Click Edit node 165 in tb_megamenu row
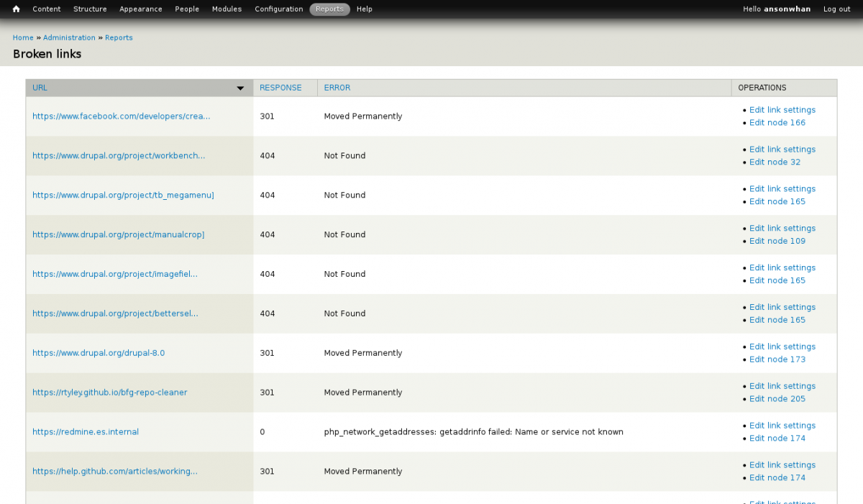Image resolution: width=863 pixels, height=504 pixels. click(777, 202)
